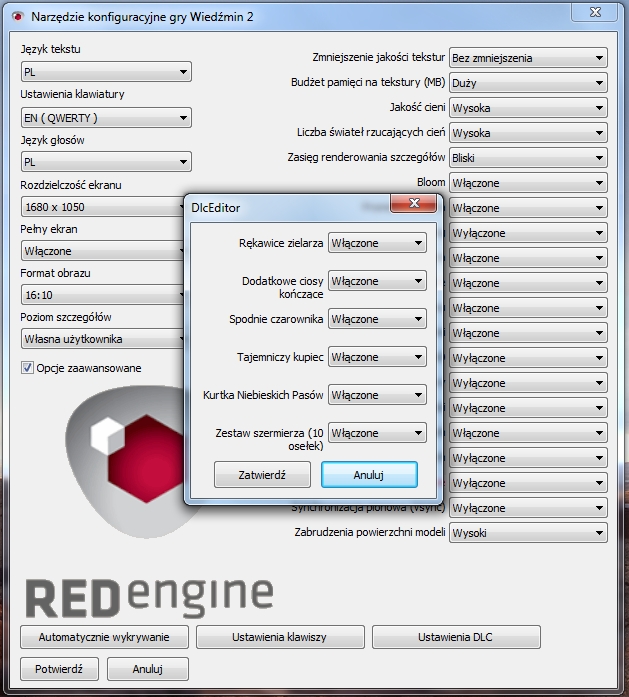Viewport: 629px width, 697px height.
Task: Toggle the Opcje zaawansowane checkbox
Action: click(27, 368)
